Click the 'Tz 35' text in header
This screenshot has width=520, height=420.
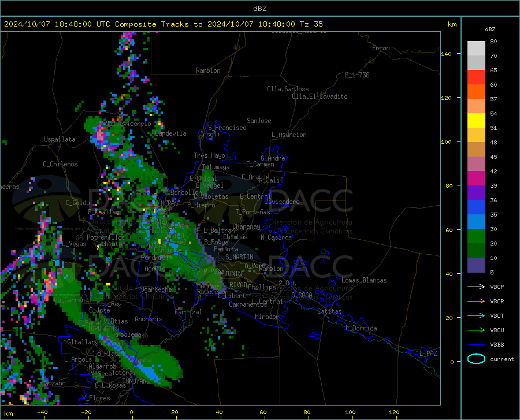(311, 24)
